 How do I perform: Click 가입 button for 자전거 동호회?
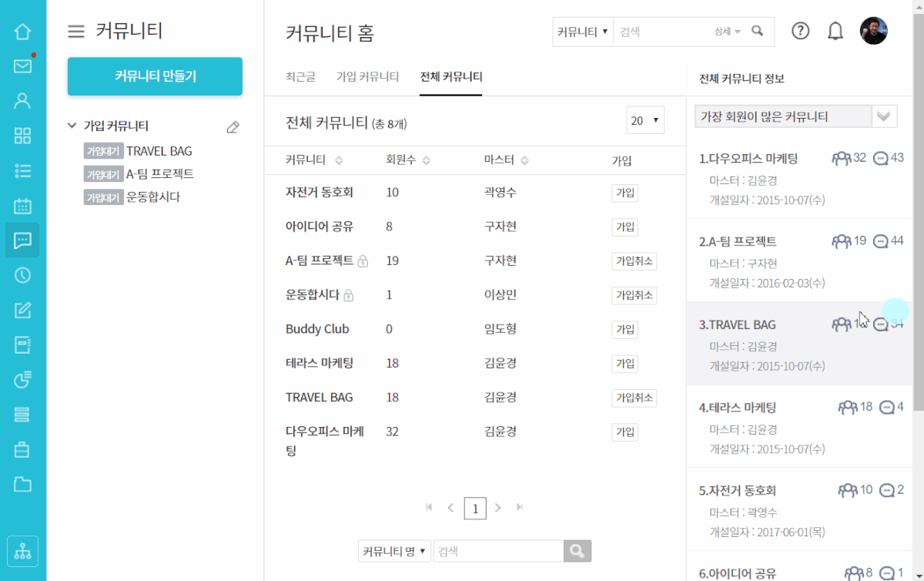click(x=624, y=193)
